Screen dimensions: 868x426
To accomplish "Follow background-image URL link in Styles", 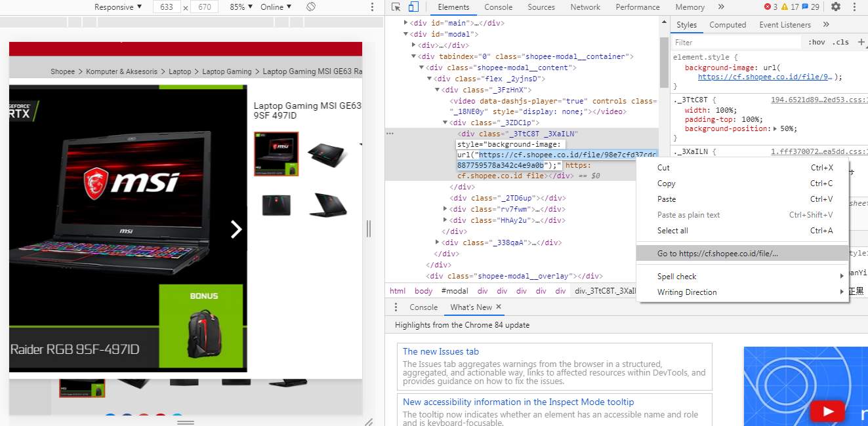I will 765,77.
